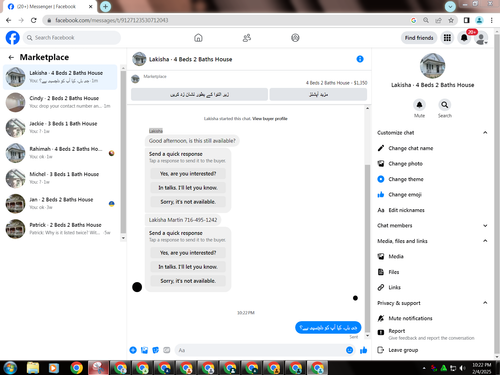Open the Groups icon in top navigation
The width and height of the screenshot is (500, 375).
point(295,38)
